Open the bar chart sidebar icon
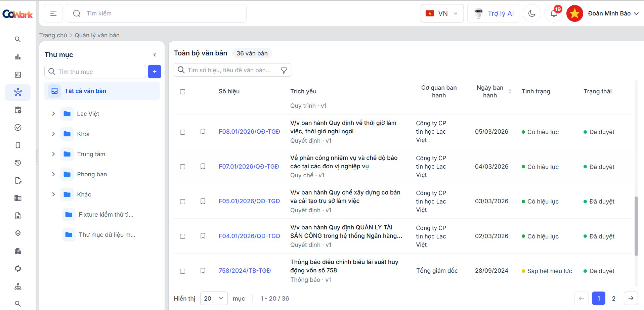644x310 pixels. 18,57
